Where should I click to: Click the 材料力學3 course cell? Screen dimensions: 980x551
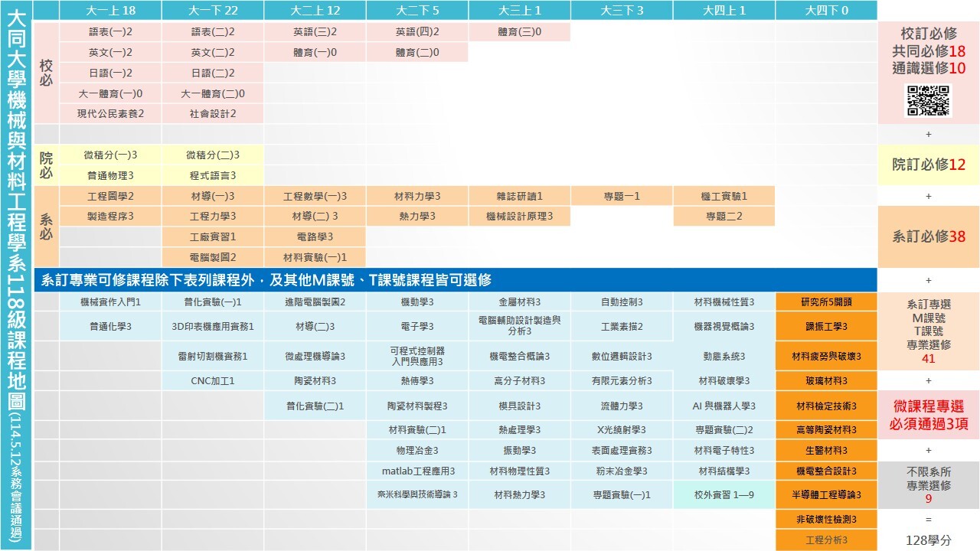(x=417, y=196)
